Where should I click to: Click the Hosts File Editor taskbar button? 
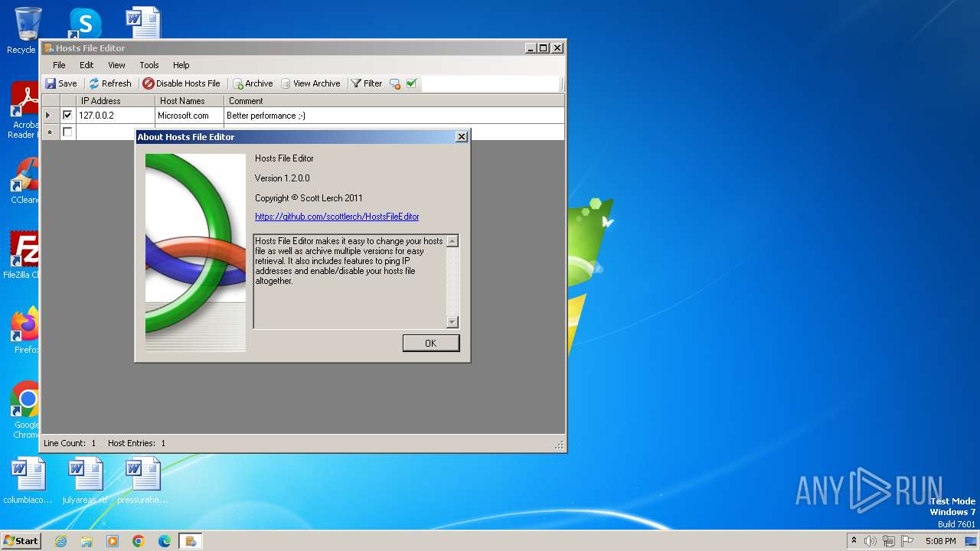[191, 541]
